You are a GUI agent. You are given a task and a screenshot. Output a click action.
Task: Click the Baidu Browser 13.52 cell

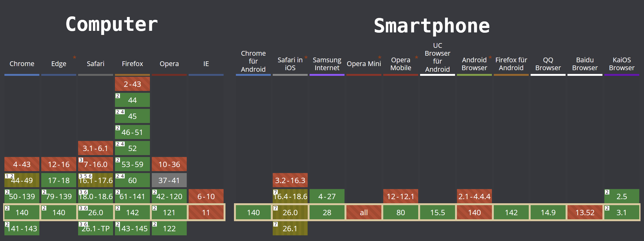pyautogui.click(x=585, y=212)
